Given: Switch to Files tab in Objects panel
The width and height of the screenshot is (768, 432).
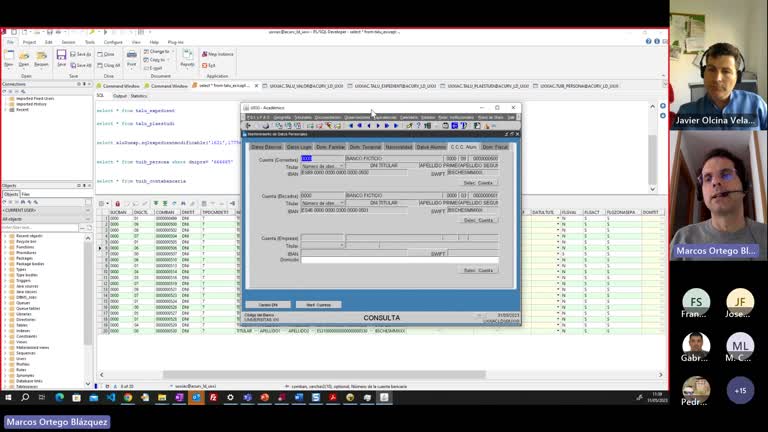Looking at the screenshot, I should tap(25, 194).
